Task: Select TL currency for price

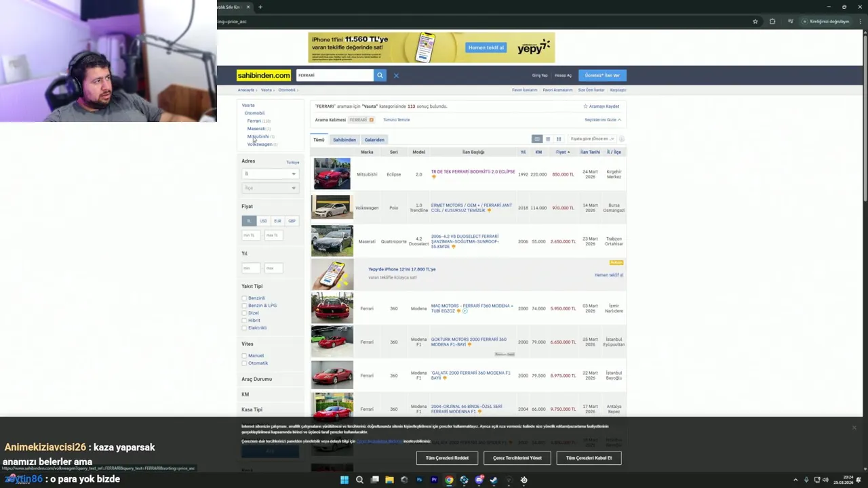Action: click(249, 221)
